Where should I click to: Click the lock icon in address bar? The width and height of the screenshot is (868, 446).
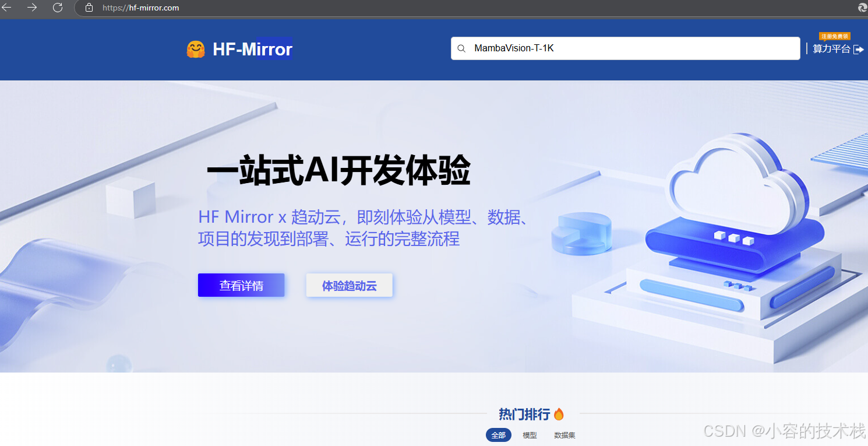(89, 8)
